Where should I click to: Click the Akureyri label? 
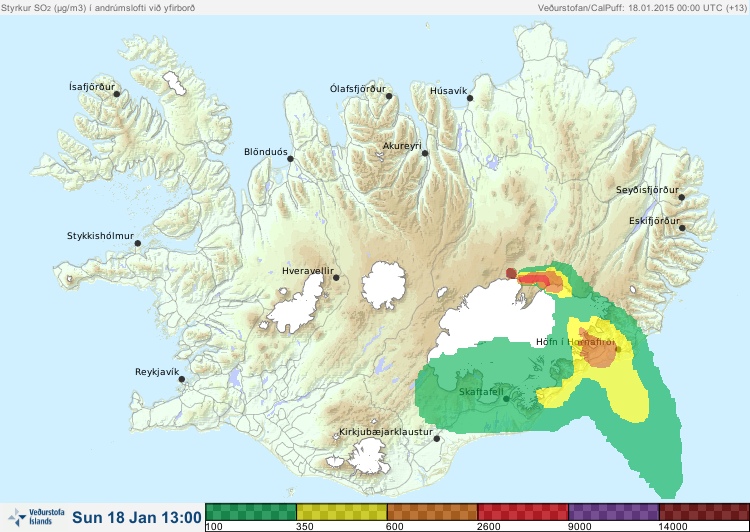pyautogui.click(x=402, y=146)
